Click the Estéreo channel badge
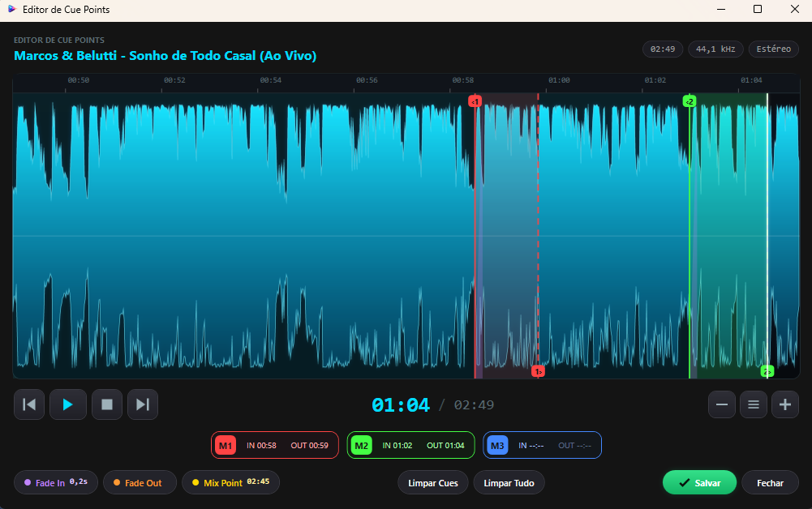Screen dimensions: 812x509 pos(774,49)
